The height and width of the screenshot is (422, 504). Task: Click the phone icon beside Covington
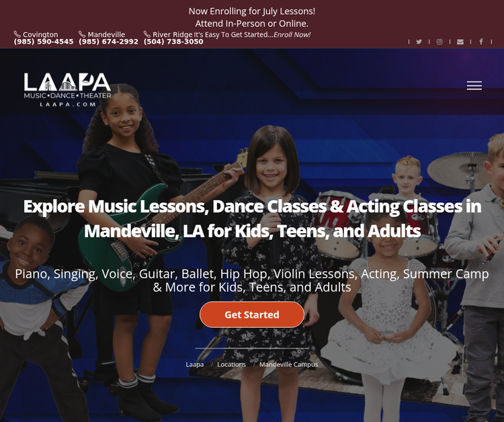pos(17,34)
